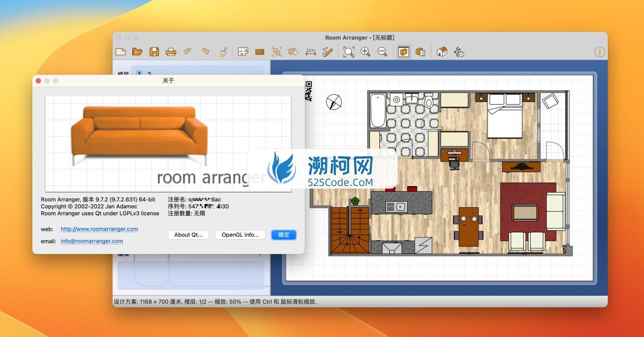Click the Room Arranger - [无标题] window title
Image resolution: width=644 pixels, height=337 pixels.
click(360, 38)
